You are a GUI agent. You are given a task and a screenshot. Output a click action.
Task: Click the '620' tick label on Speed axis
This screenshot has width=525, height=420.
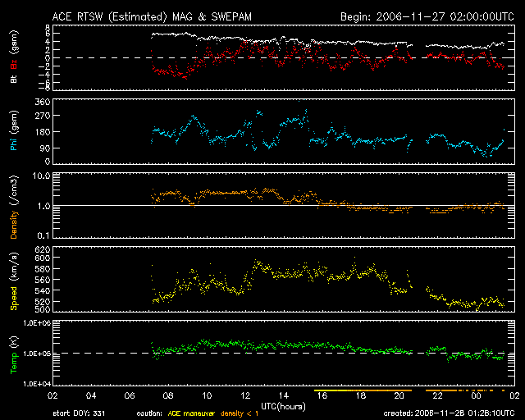(x=43, y=249)
